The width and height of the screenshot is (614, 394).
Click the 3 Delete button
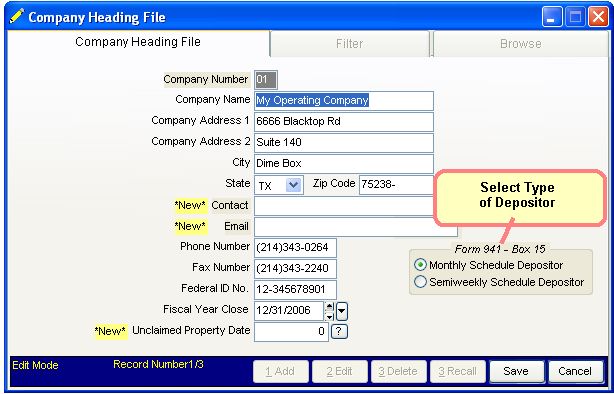[x=398, y=371]
